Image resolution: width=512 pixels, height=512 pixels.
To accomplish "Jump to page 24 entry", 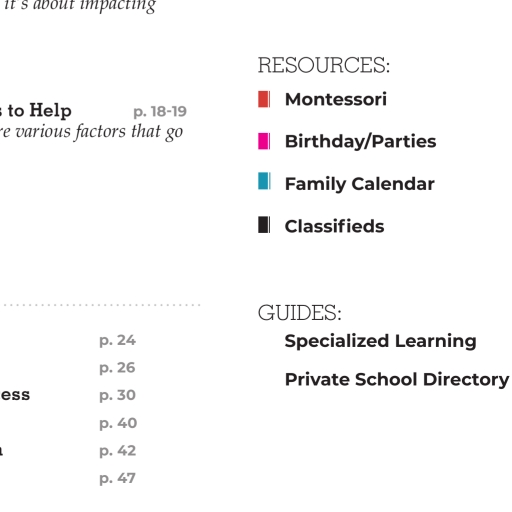I will click(117, 341).
